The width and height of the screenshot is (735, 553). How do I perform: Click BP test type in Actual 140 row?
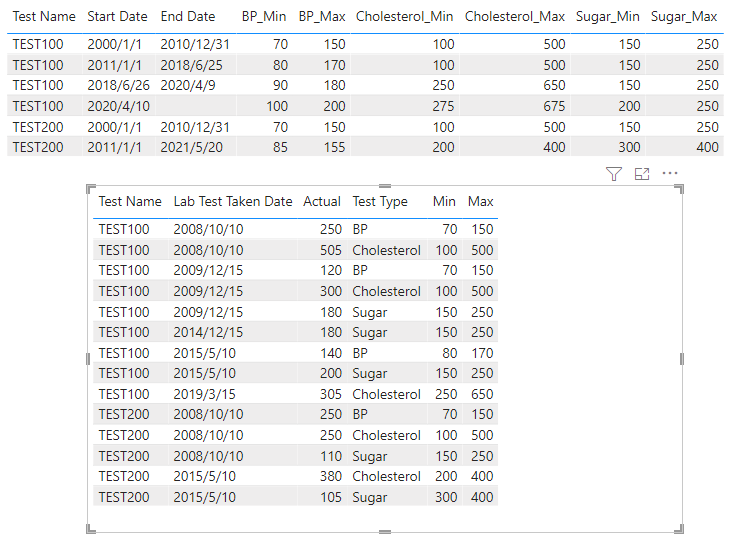[x=360, y=353]
